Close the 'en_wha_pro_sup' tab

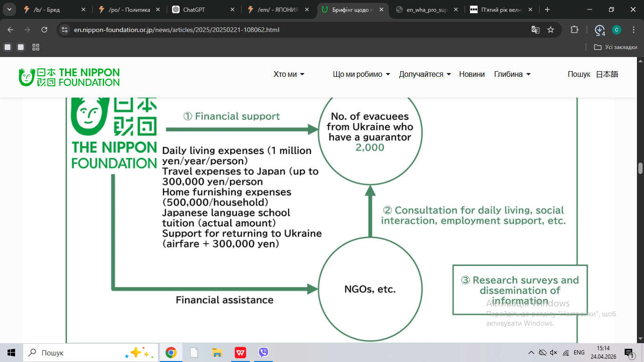(x=456, y=9)
